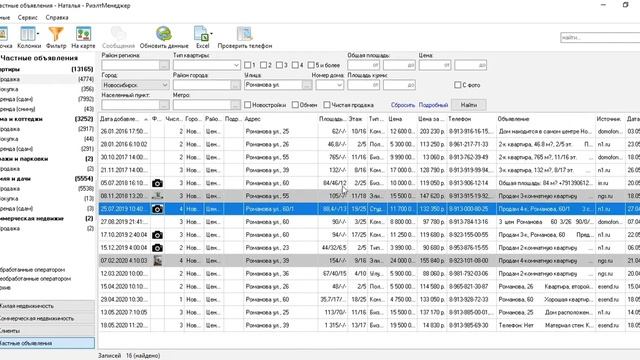This screenshot has width=640, height=360.
Task: Click the top-right Найти search box
Action: click(600, 38)
